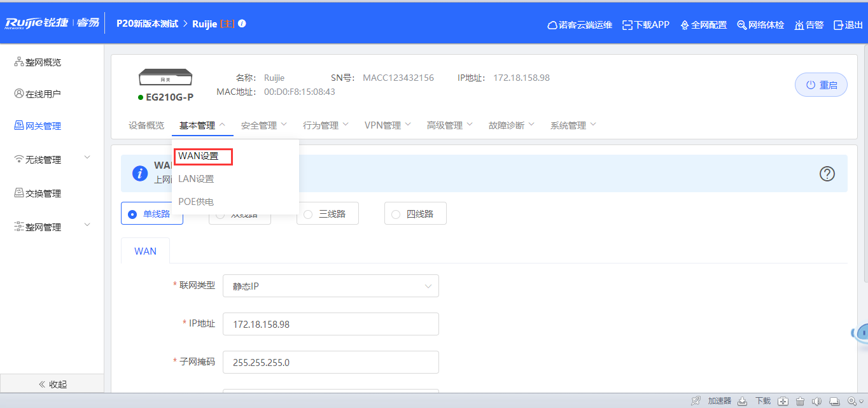Viewport: 868px width, 408px height.
Task: Click the 整网概览 topology icon in sidebar
Action: tap(19, 62)
